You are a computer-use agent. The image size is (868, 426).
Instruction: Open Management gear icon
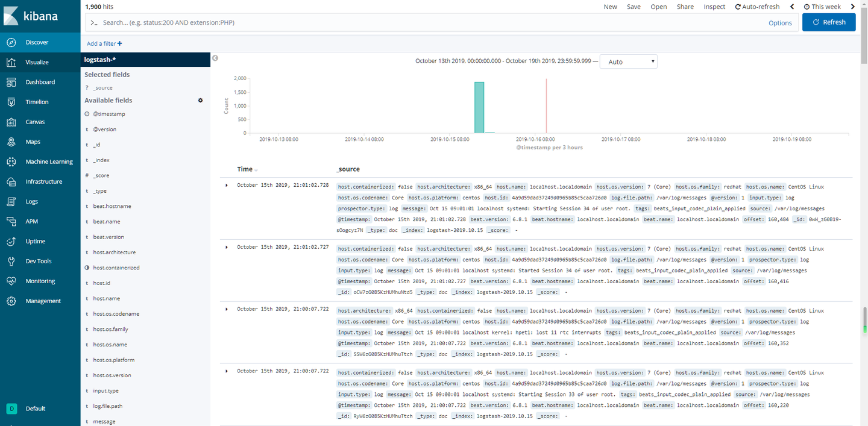tap(11, 301)
